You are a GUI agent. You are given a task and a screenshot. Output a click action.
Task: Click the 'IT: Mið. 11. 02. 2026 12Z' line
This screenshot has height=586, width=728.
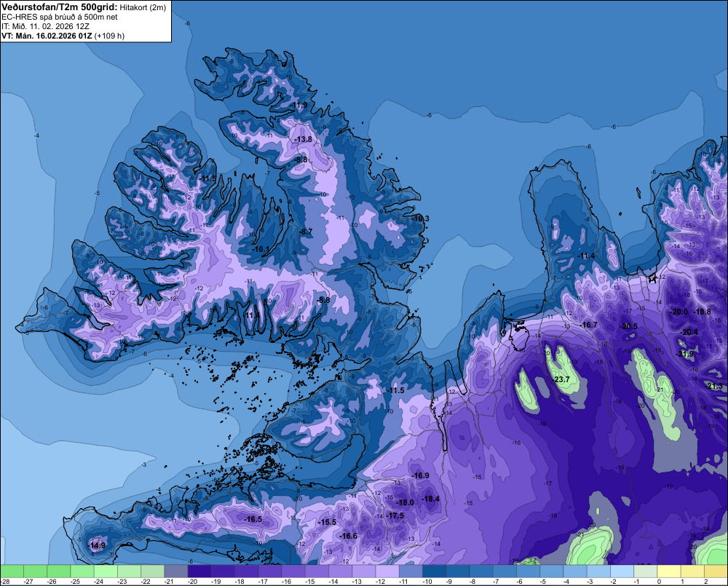click(x=45, y=26)
